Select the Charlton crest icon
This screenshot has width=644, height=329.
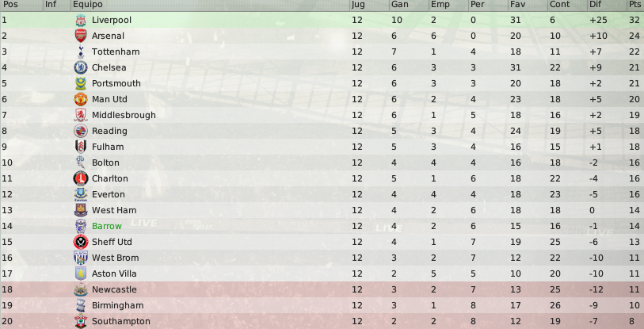click(81, 178)
